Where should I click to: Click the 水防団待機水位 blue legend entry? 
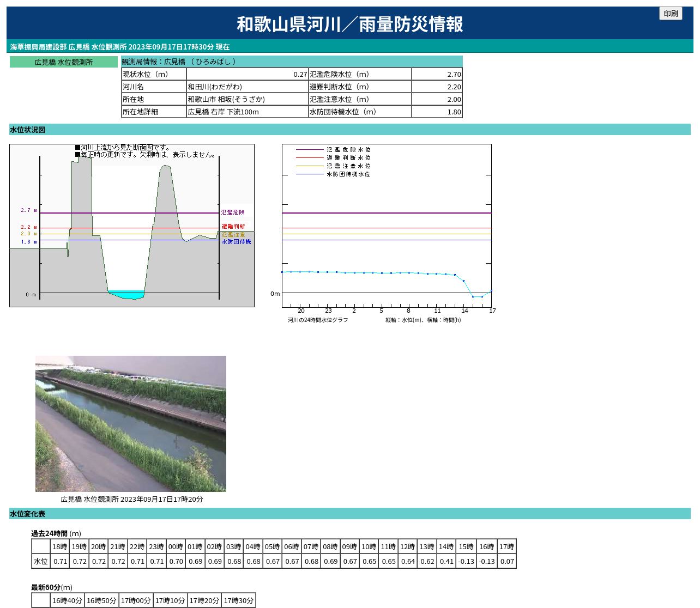(333, 174)
